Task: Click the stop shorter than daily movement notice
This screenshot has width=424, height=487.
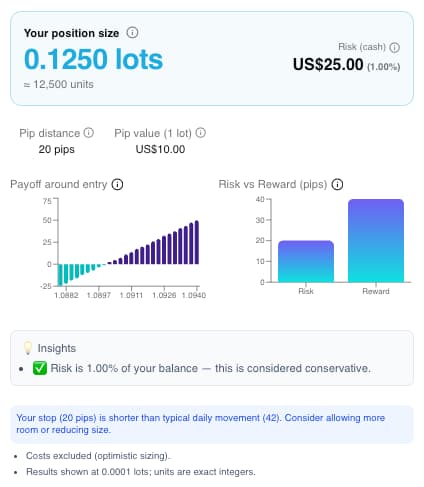Action: point(212,424)
